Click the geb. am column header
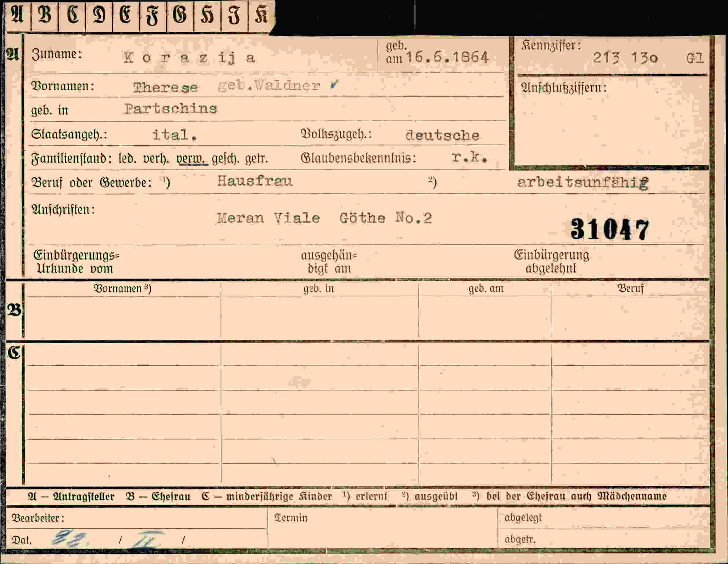This screenshot has height=564, width=728. 486,289
